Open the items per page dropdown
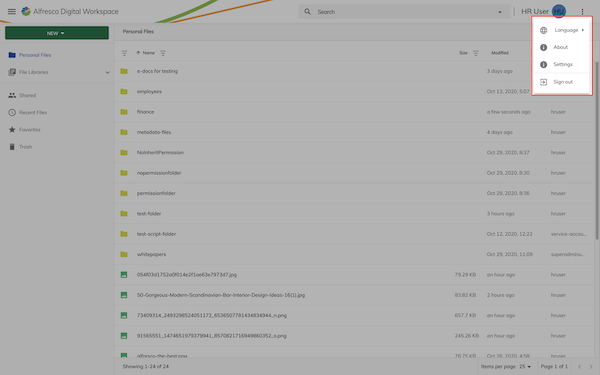Viewport: 600px width, 375px height. [525, 367]
